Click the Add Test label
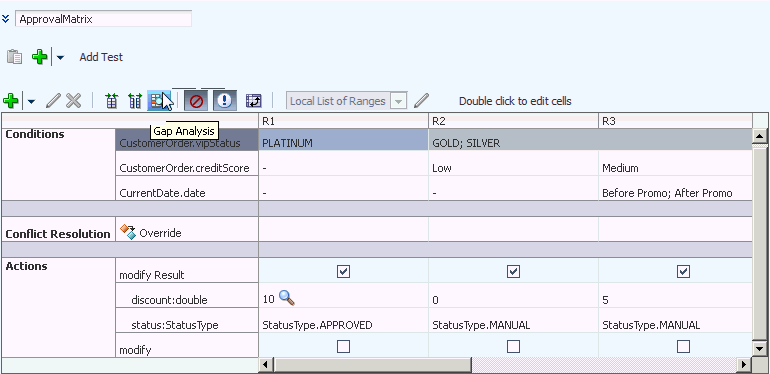The height and width of the screenshot is (374, 770). click(101, 57)
